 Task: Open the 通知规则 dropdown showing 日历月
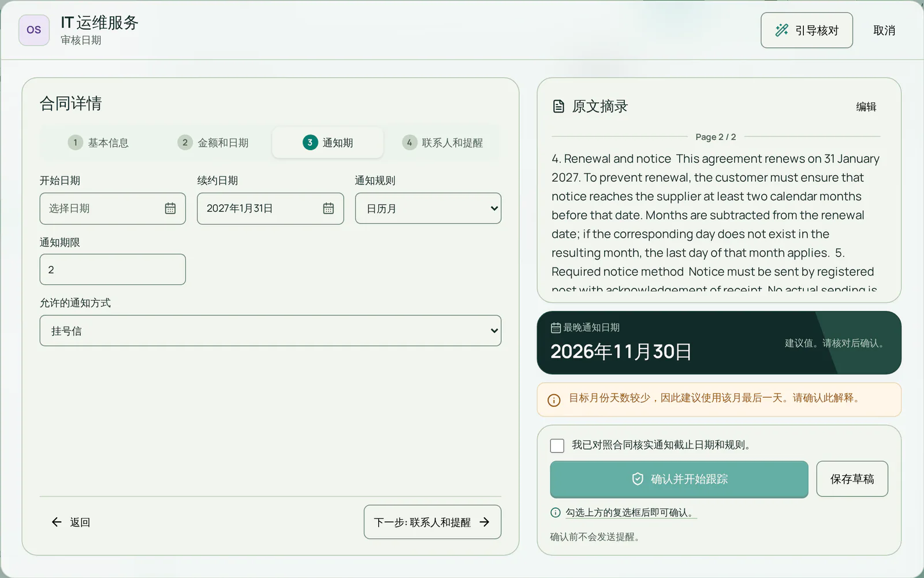(428, 209)
